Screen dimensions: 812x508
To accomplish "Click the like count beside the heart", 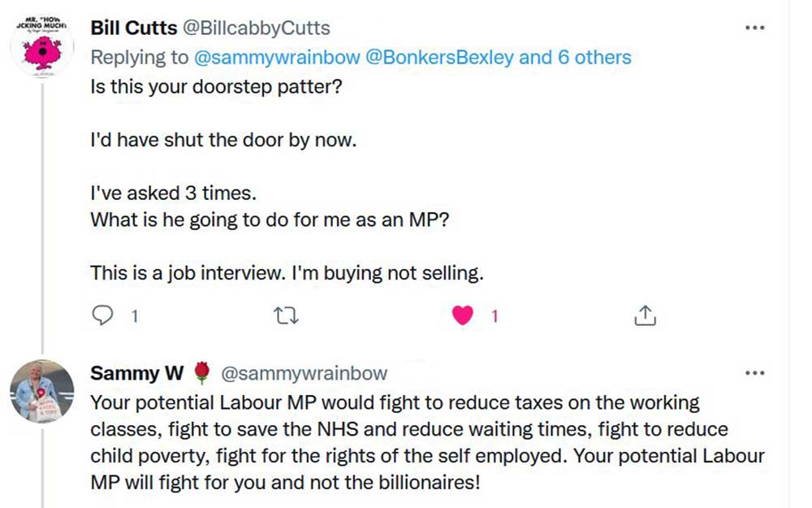I will [495, 316].
